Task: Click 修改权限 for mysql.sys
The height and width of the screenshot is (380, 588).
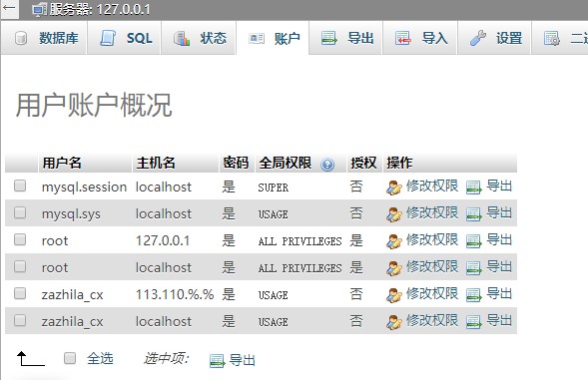Action: tap(432, 212)
